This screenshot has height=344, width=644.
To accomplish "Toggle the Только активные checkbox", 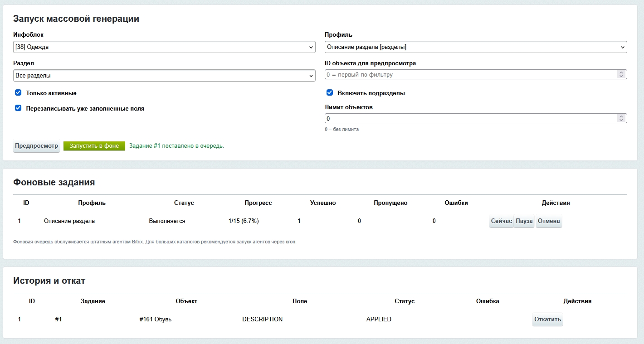I will coord(18,92).
